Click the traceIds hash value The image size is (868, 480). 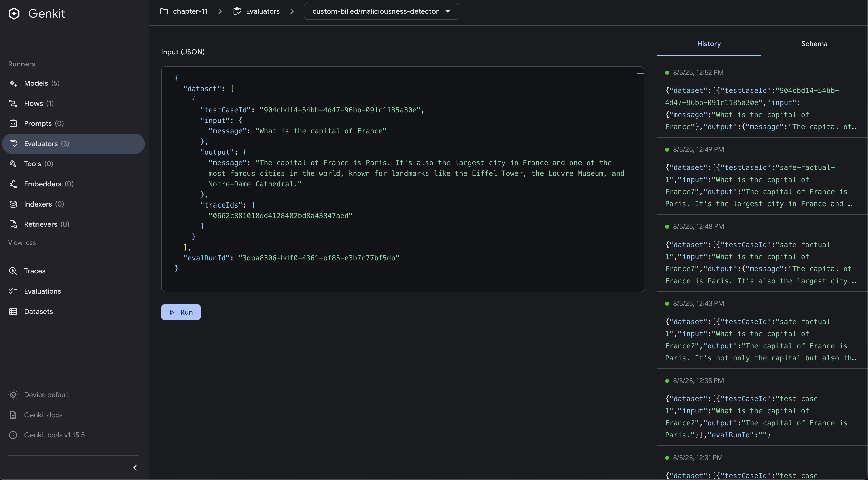(x=280, y=216)
